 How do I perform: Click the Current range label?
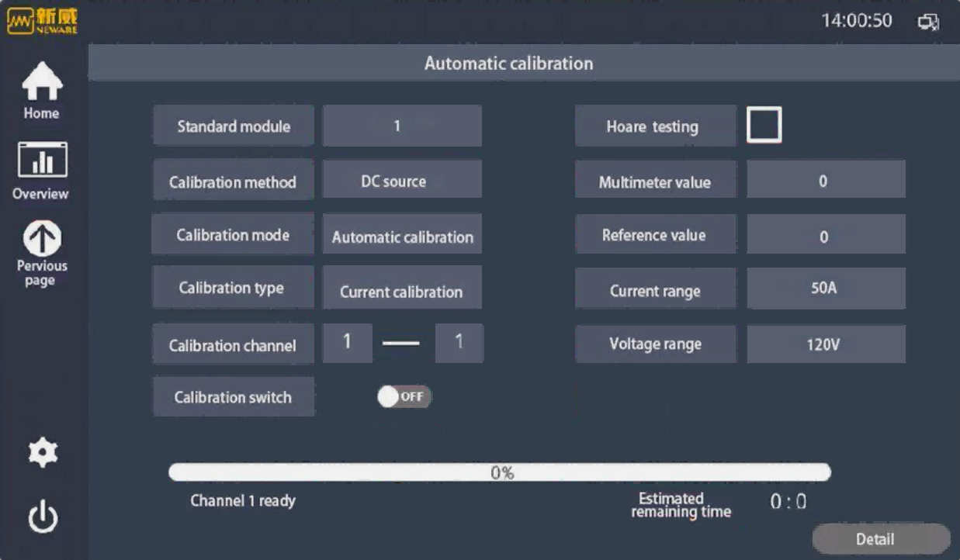point(656,289)
